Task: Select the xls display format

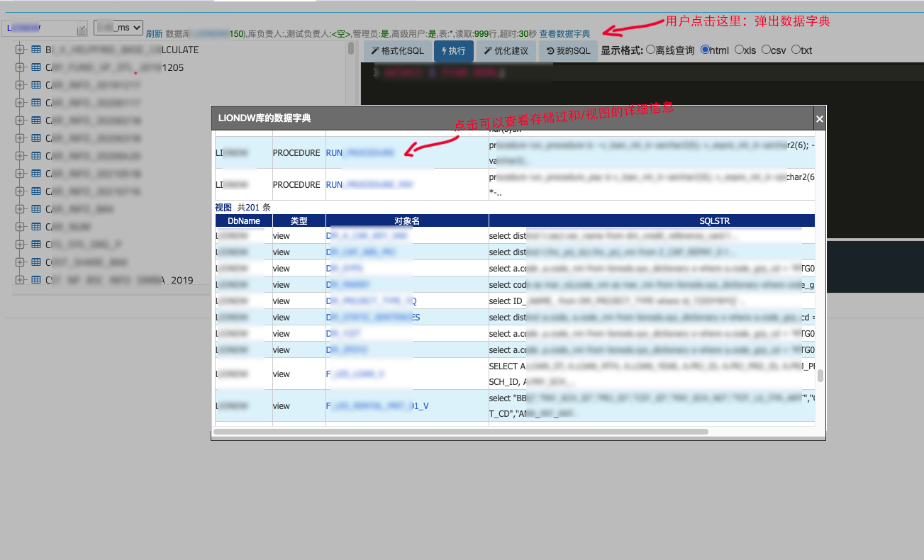Action: (x=739, y=50)
